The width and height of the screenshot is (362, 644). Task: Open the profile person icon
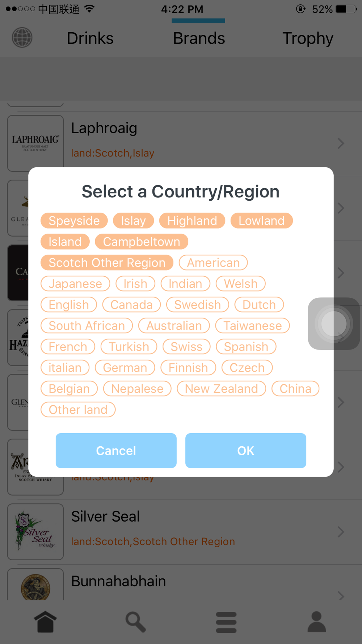[317, 622]
